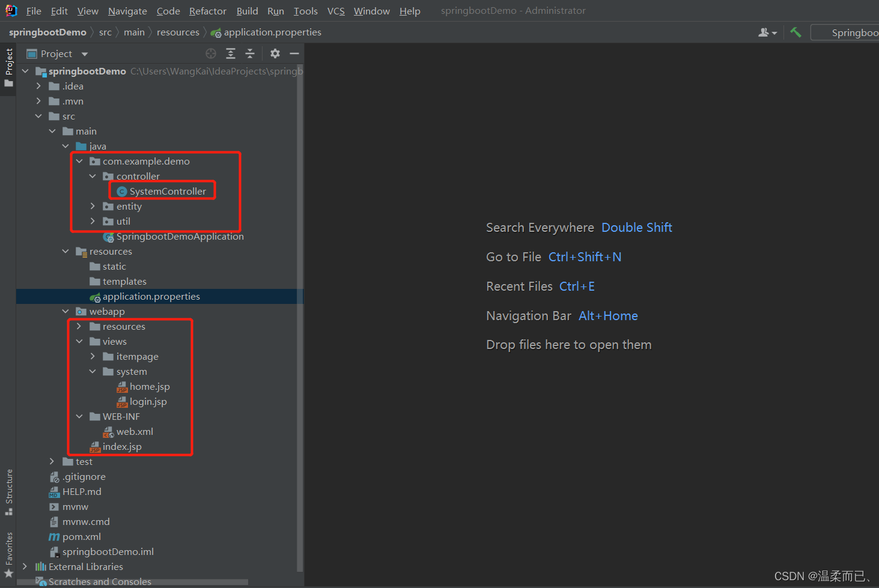Viewport: 879px width, 588px height.
Task: Select the mvnw.cmd file icon
Action: (54, 522)
